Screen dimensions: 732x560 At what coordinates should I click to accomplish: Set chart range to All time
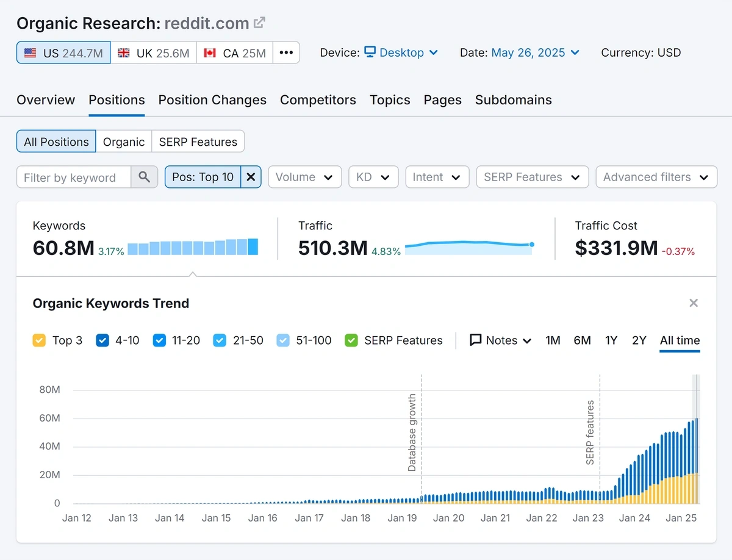click(680, 340)
